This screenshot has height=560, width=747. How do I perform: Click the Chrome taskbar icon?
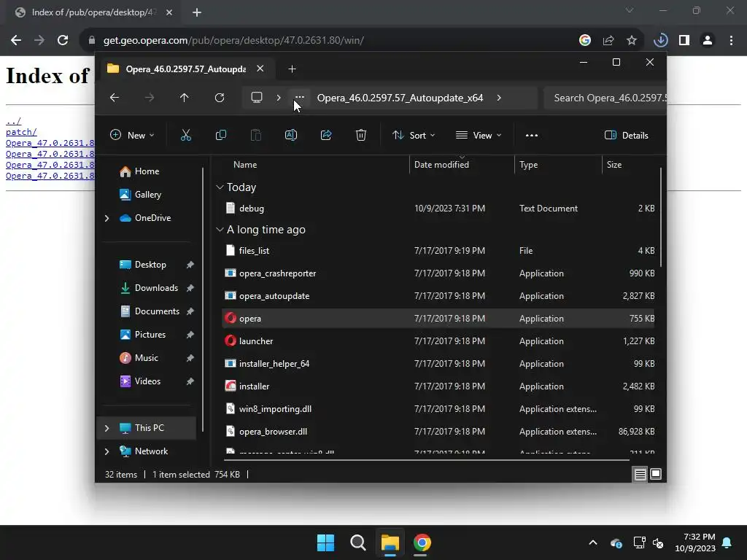422,542
